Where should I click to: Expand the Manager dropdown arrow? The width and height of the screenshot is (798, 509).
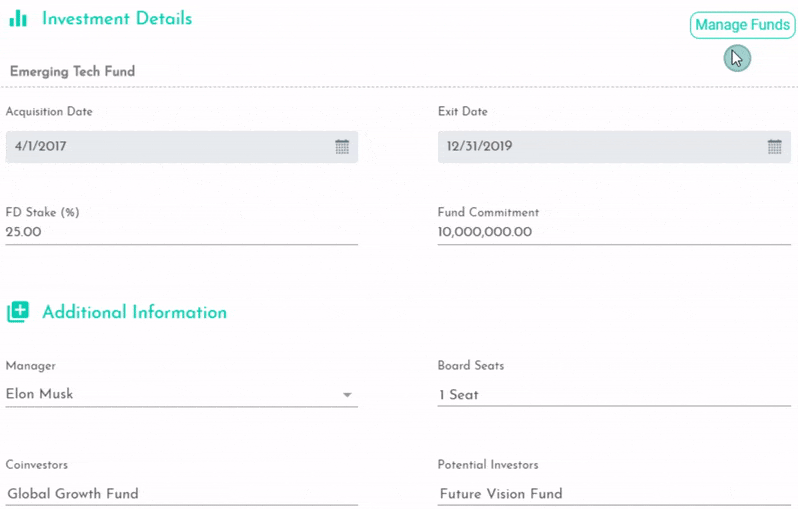pos(347,395)
